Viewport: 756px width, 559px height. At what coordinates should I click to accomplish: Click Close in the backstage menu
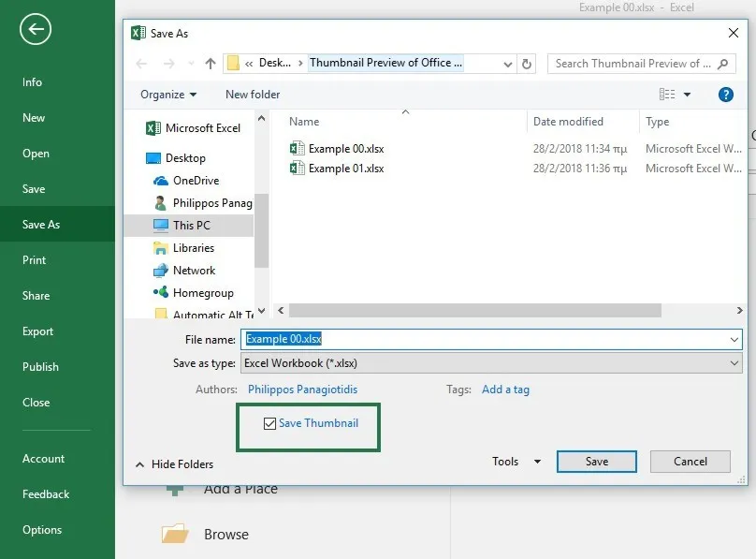[36, 403]
